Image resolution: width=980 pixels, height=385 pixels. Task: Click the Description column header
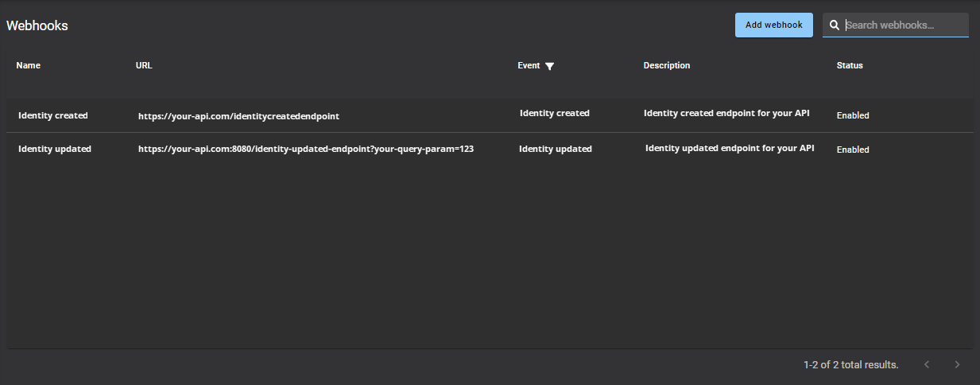(x=666, y=65)
